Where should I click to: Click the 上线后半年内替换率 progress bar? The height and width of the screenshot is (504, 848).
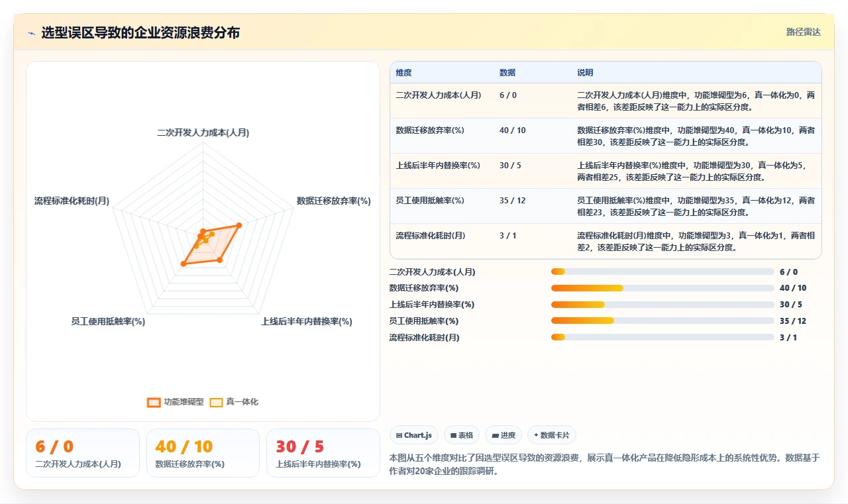click(x=662, y=305)
